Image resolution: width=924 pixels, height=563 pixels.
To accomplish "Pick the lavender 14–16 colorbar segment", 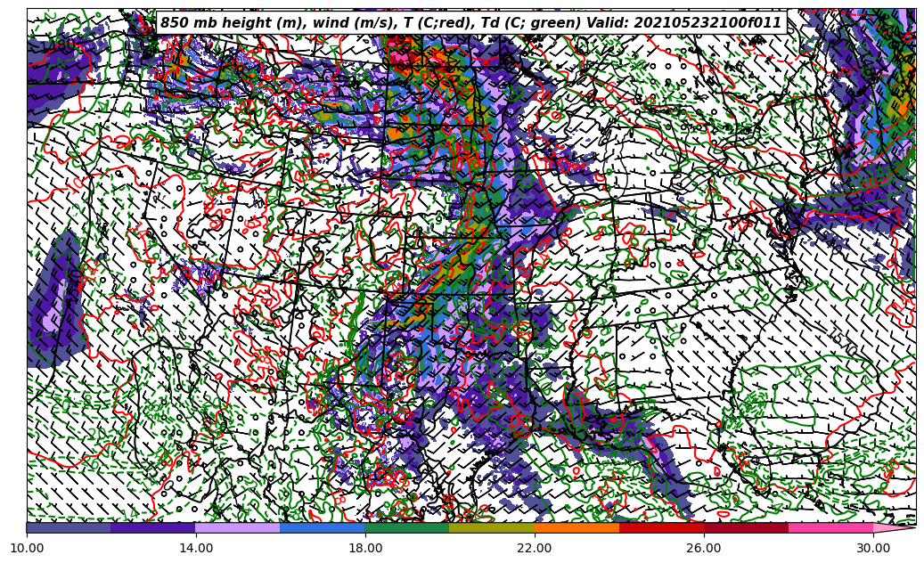I will point(238,527).
